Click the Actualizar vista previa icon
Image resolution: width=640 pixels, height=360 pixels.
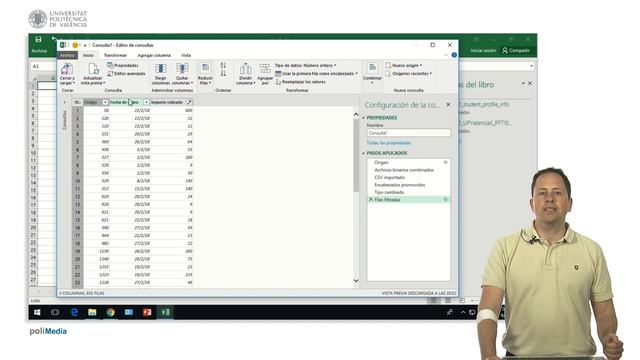pyautogui.click(x=93, y=69)
